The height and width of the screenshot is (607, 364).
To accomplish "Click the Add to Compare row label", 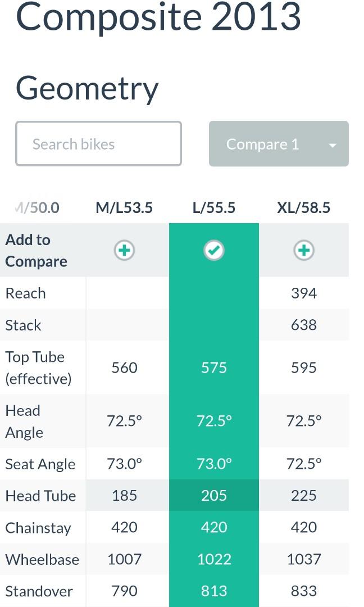I will 37,251.
